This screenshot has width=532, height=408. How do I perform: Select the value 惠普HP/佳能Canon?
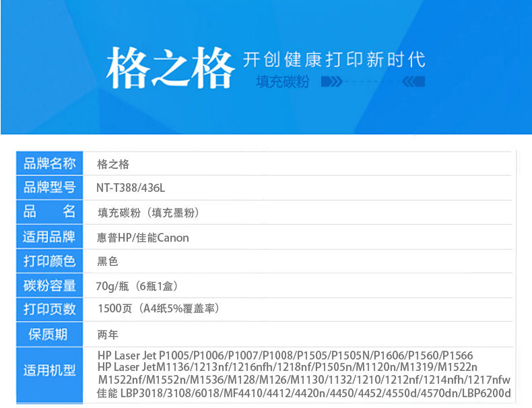[x=143, y=238]
